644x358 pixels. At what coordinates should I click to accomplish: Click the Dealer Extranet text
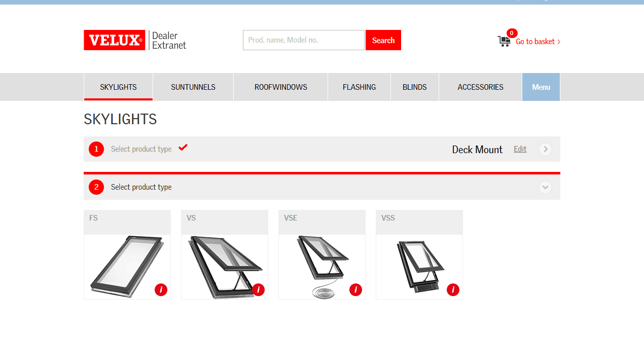coord(169,40)
